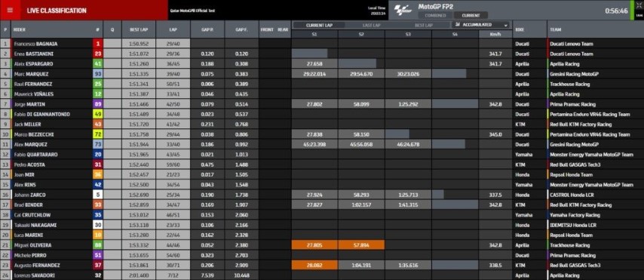Open the hamburger menu icon
The image size is (644, 280).
10,11
